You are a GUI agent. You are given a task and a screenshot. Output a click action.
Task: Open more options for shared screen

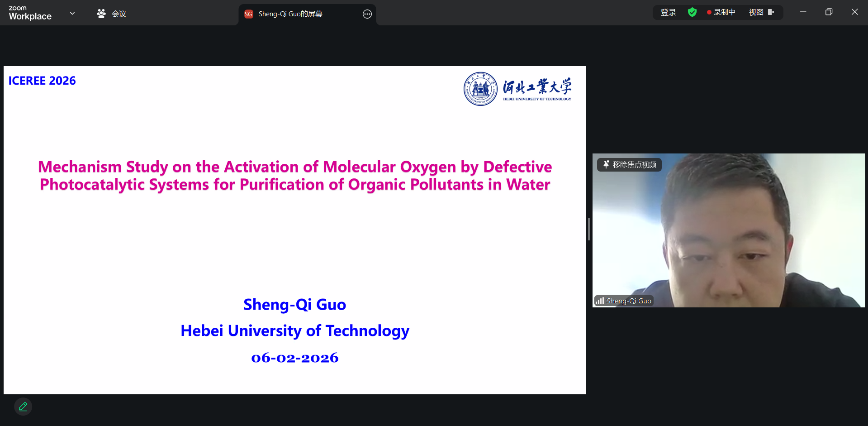tap(367, 14)
